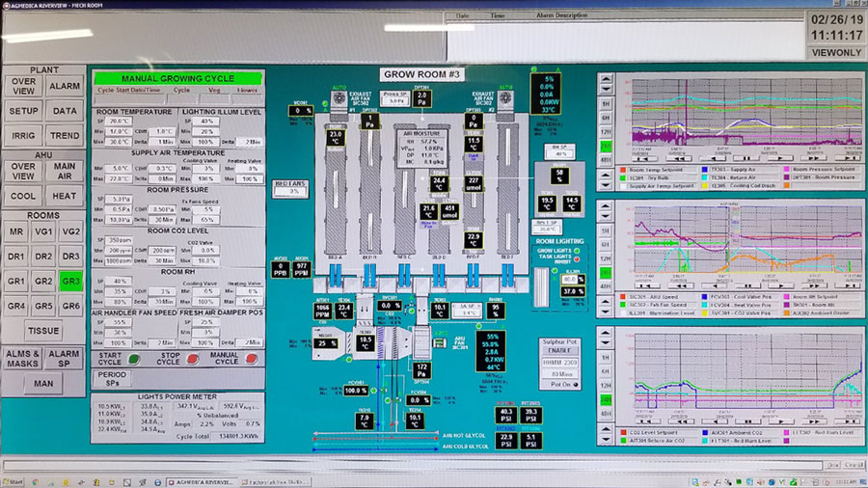
Task: Select 12H range on the middle trend
Action: [607, 258]
